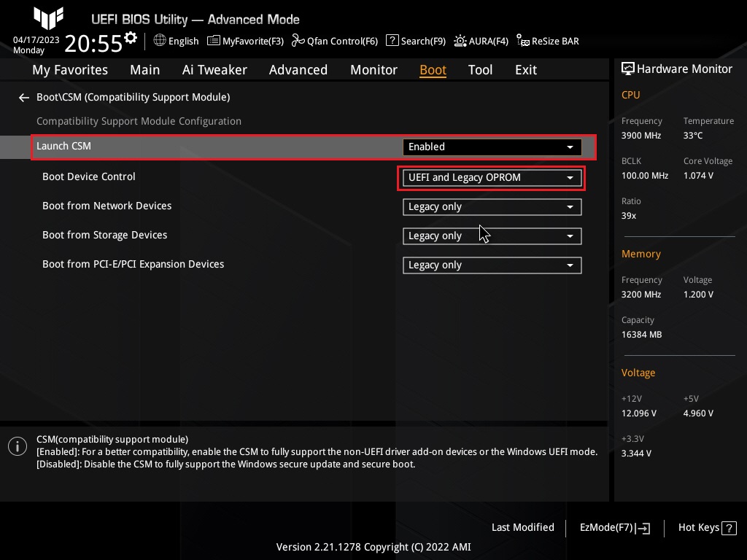Open the Exit tab
This screenshot has width=747, height=560.
click(526, 70)
